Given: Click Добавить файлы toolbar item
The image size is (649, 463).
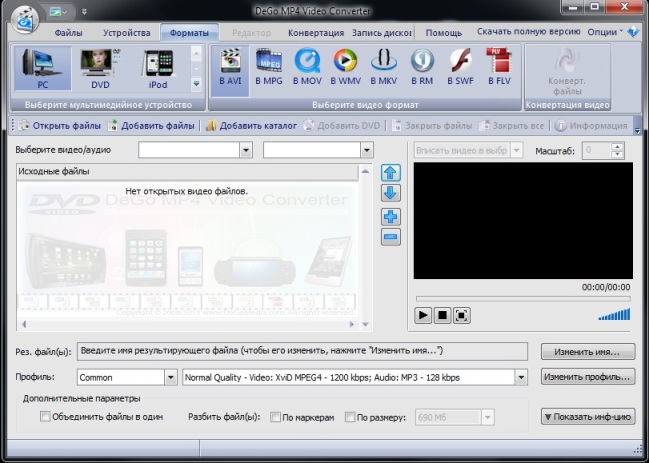Looking at the screenshot, I should click(x=151, y=125).
